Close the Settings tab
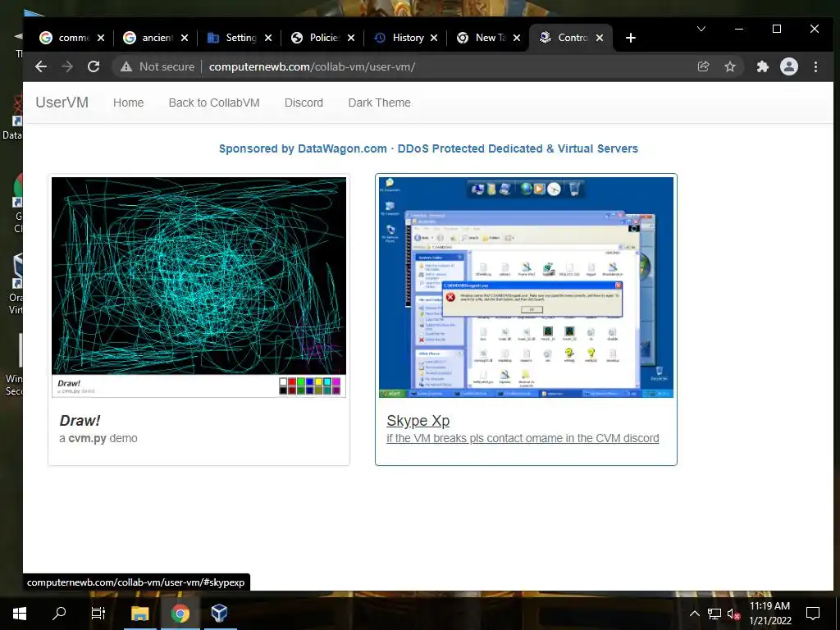840x630 pixels. pos(268,38)
